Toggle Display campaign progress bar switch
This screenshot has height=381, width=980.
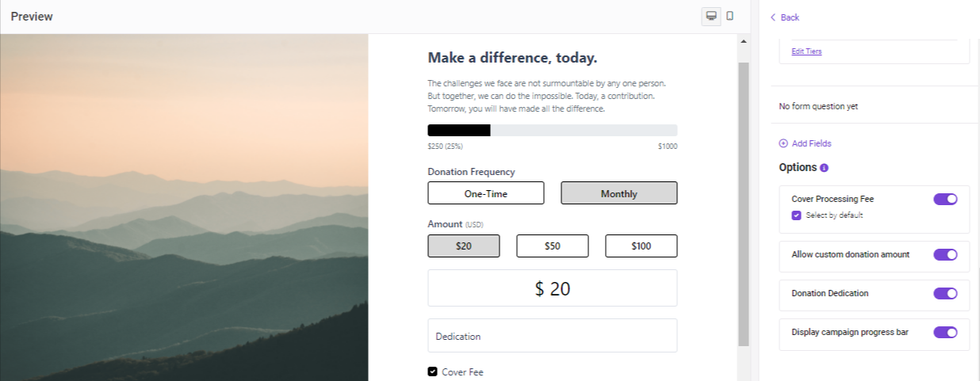(x=946, y=332)
